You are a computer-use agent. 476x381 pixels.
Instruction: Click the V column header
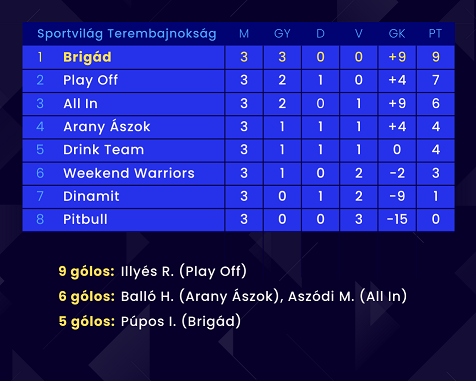pos(359,34)
